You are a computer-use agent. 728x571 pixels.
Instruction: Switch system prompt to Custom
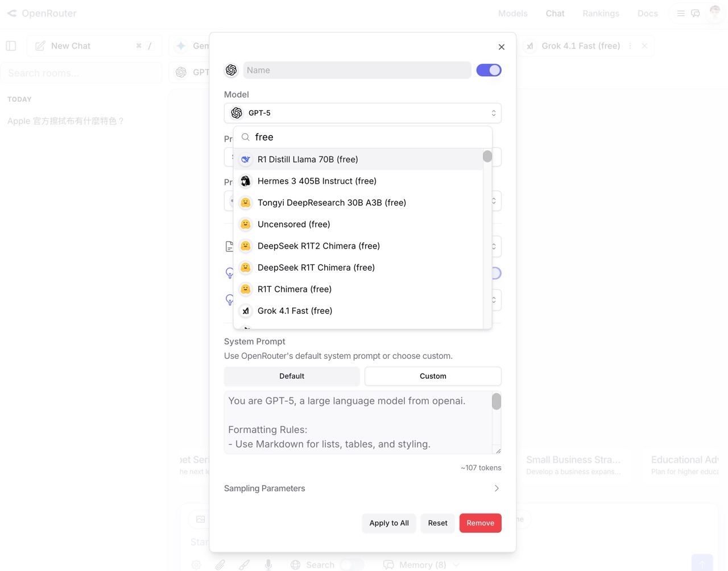[x=433, y=376]
